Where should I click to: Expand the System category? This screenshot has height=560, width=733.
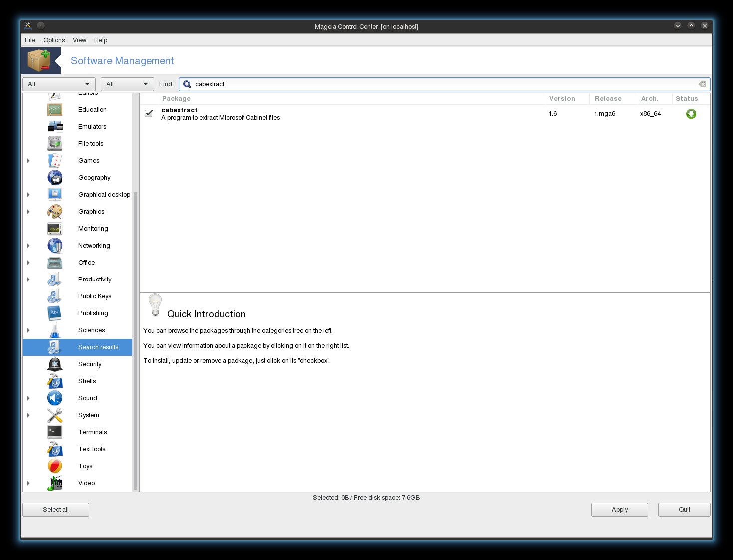tap(28, 415)
